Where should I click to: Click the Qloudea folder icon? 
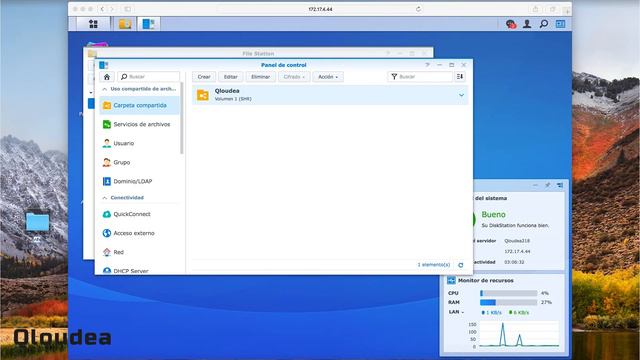point(202,95)
